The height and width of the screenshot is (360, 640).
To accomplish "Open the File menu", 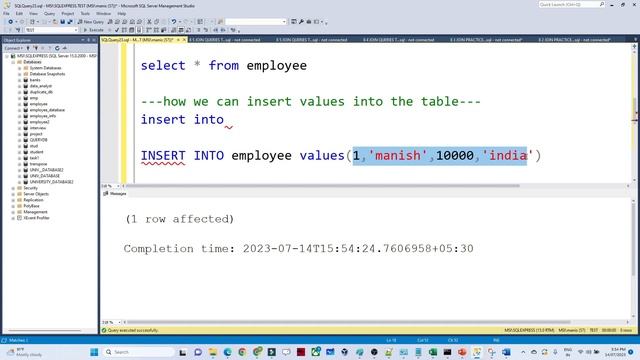I will [6, 13].
